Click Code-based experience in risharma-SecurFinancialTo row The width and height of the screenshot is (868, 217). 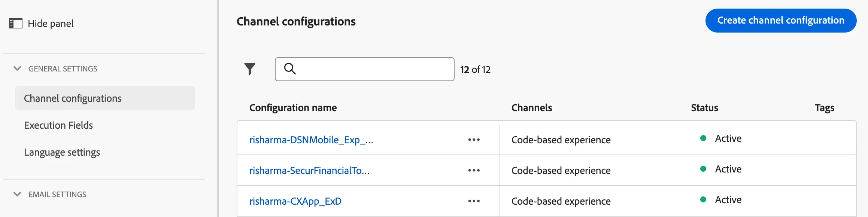pyautogui.click(x=561, y=171)
